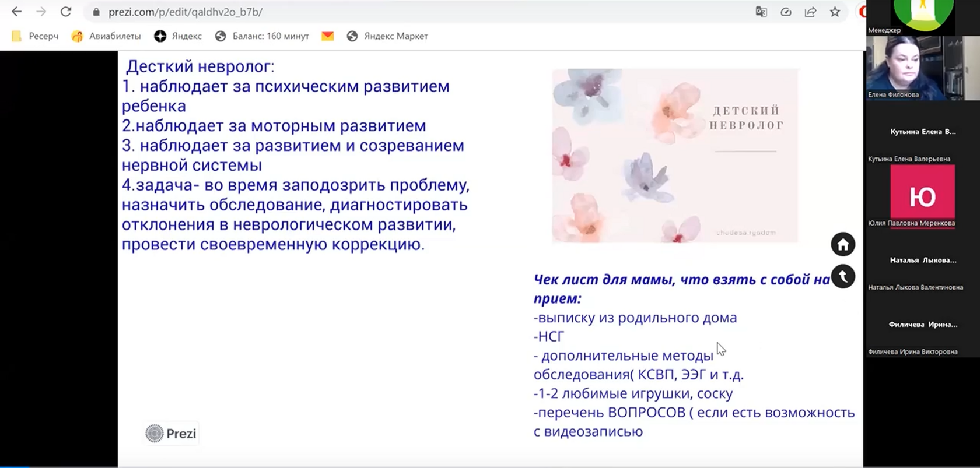Click the Prezi logo badge

(171, 434)
